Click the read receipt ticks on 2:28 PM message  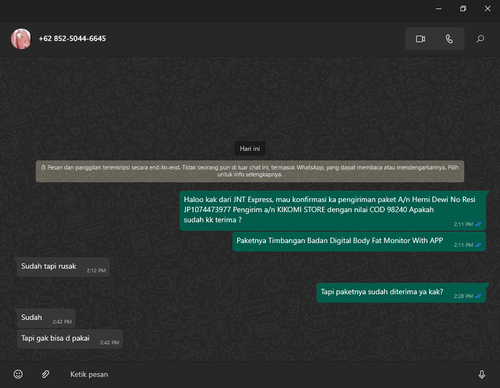click(x=478, y=296)
